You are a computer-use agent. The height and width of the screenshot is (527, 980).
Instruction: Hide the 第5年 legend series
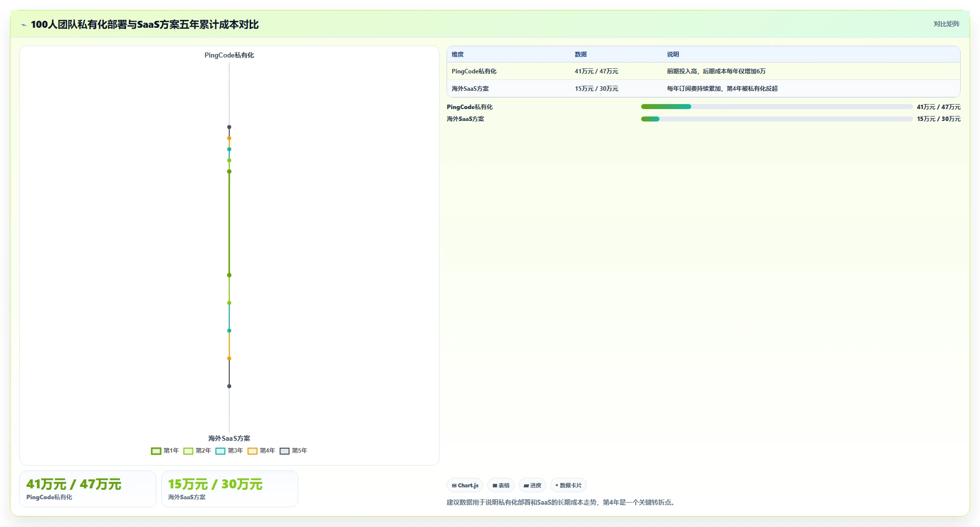point(293,451)
